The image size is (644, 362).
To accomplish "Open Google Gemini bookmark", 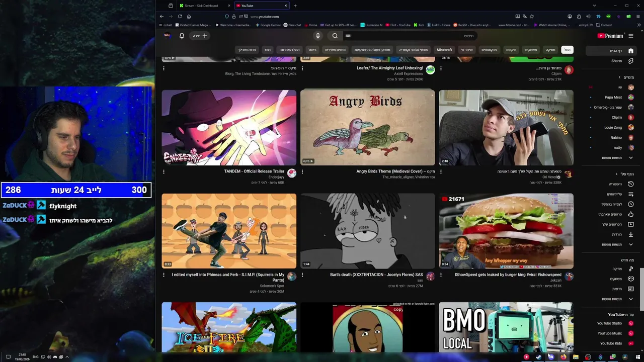I will click(x=267, y=25).
